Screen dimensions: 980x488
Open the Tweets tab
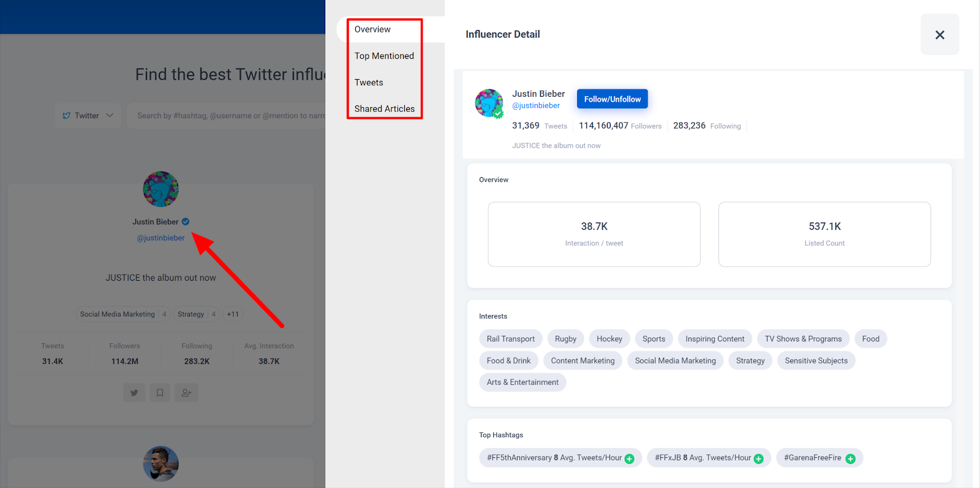coord(369,82)
